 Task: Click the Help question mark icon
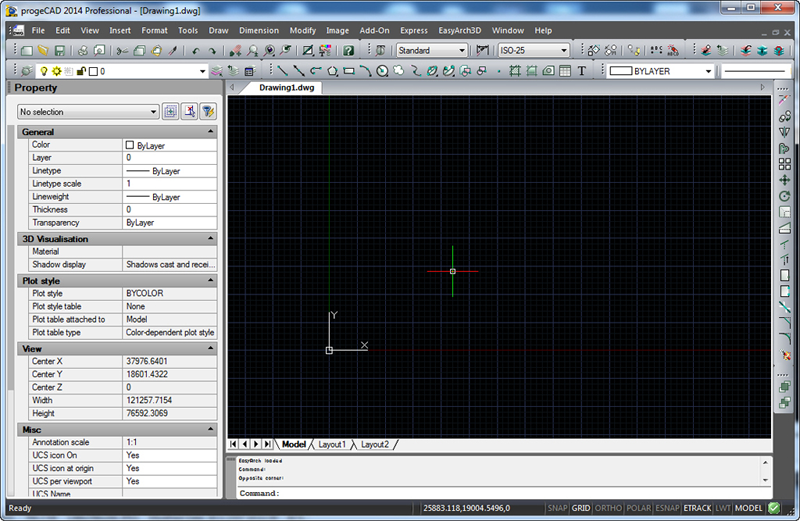pyautogui.click(x=348, y=50)
